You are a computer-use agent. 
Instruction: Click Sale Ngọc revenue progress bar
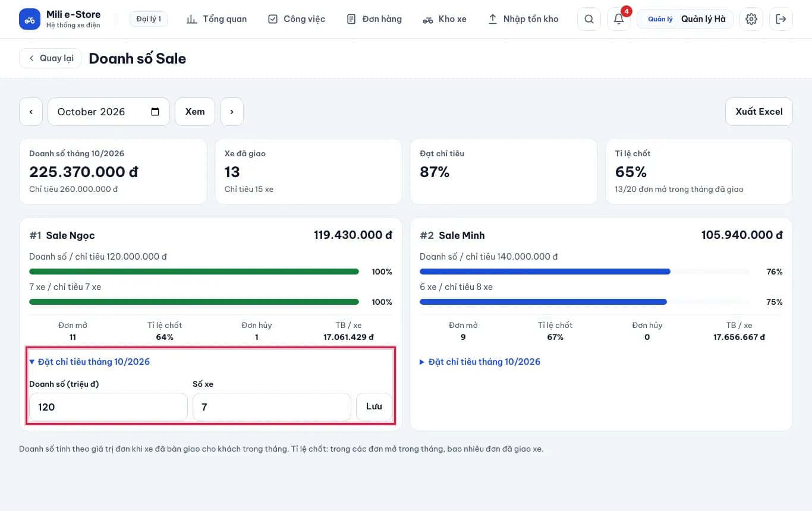194,272
